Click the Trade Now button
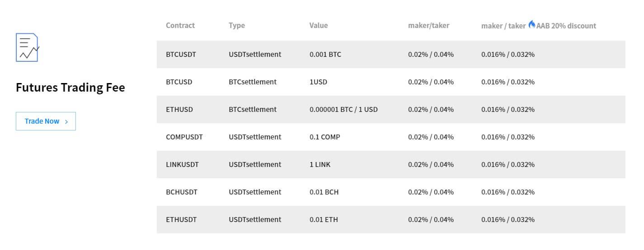644x250 pixels. pos(46,121)
